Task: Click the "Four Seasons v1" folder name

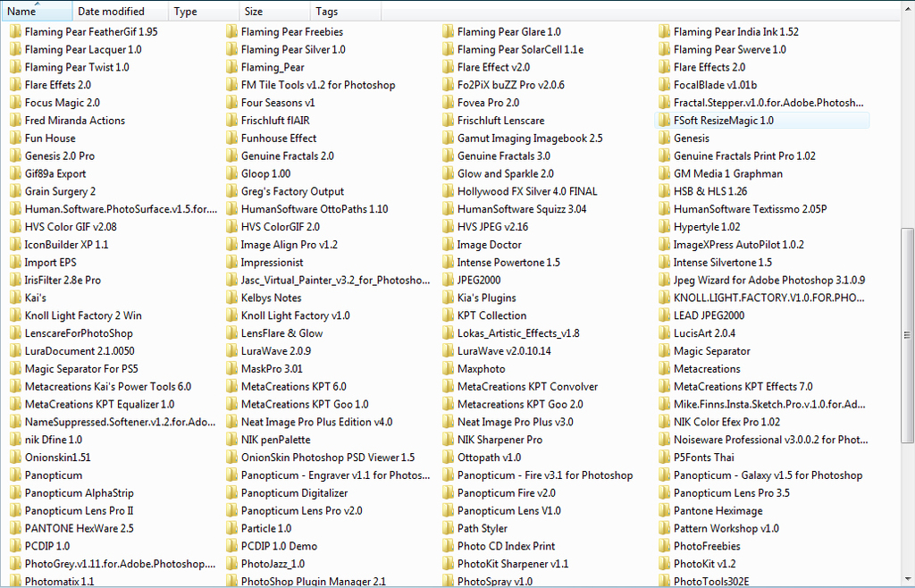Action: (278, 103)
